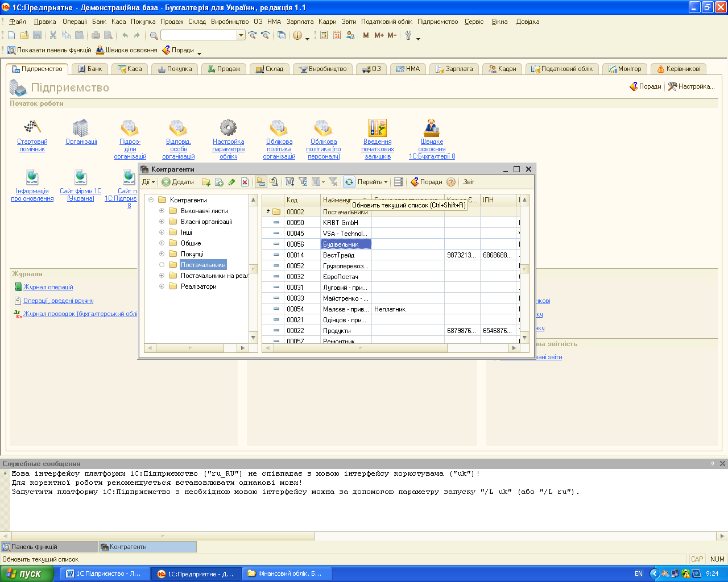Click the M- memory button
Screen dimensions: 728x582
pos(392,35)
